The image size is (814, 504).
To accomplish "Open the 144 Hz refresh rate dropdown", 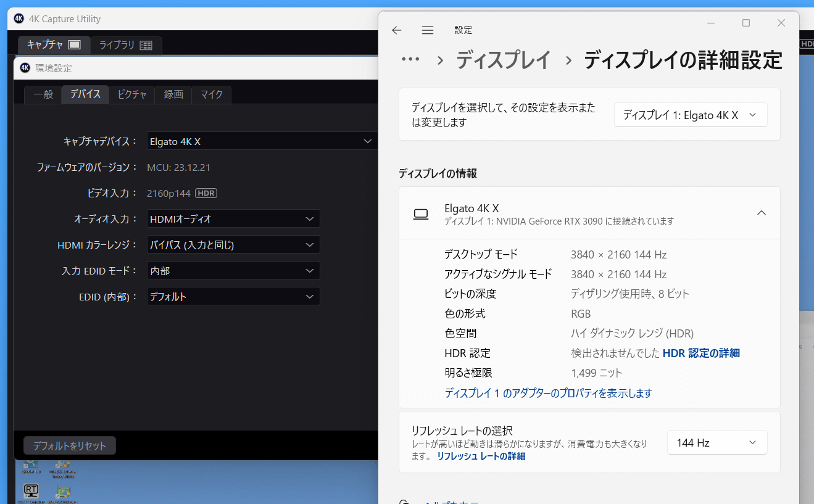I will 717,442.
